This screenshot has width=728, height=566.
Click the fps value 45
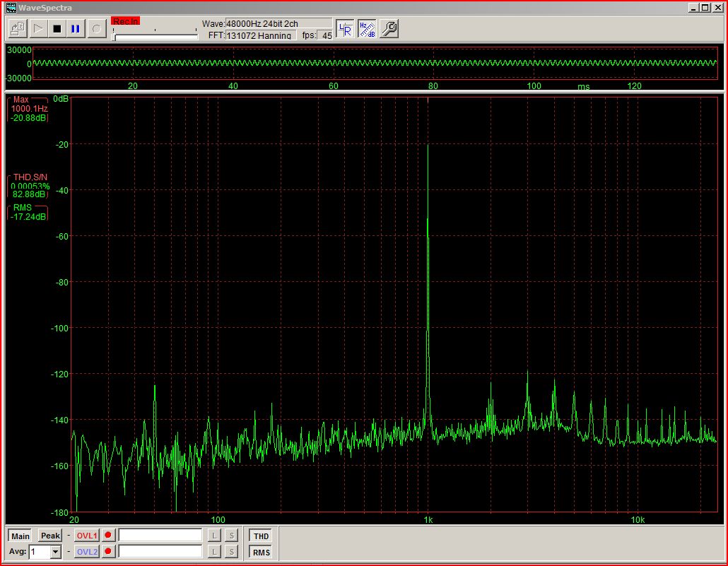[x=326, y=35]
